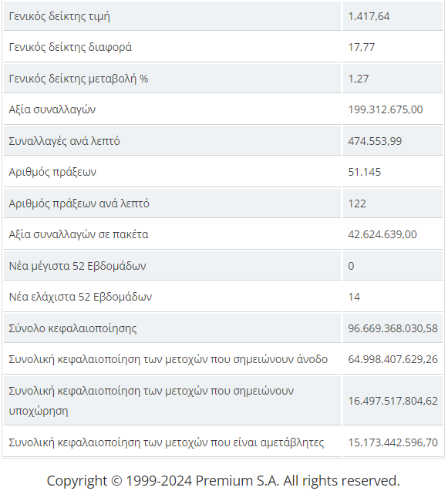Viewport: 448px width, 501px height.
Task: Select the value 1.417,64
Action: 369,16
